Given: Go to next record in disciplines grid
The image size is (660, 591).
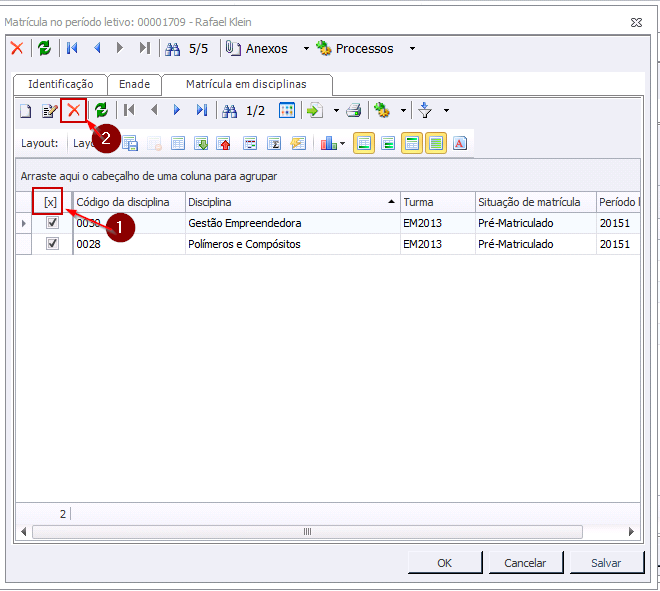Looking at the screenshot, I should pos(177,111).
